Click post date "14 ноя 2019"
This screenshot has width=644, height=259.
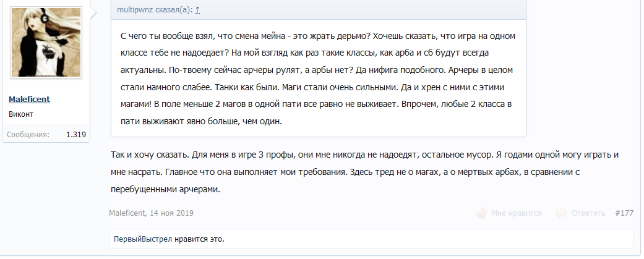tap(172, 213)
